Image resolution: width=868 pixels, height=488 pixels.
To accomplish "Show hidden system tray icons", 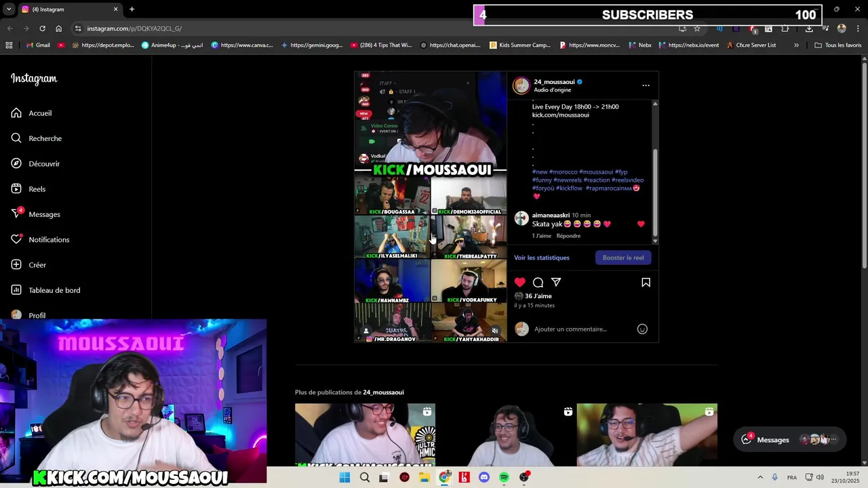I will coord(759,477).
